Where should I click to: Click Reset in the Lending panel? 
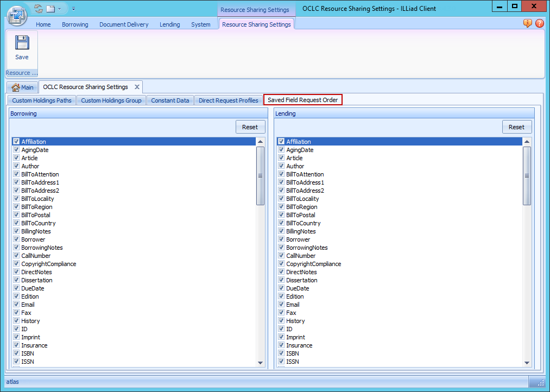pos(516,127)
